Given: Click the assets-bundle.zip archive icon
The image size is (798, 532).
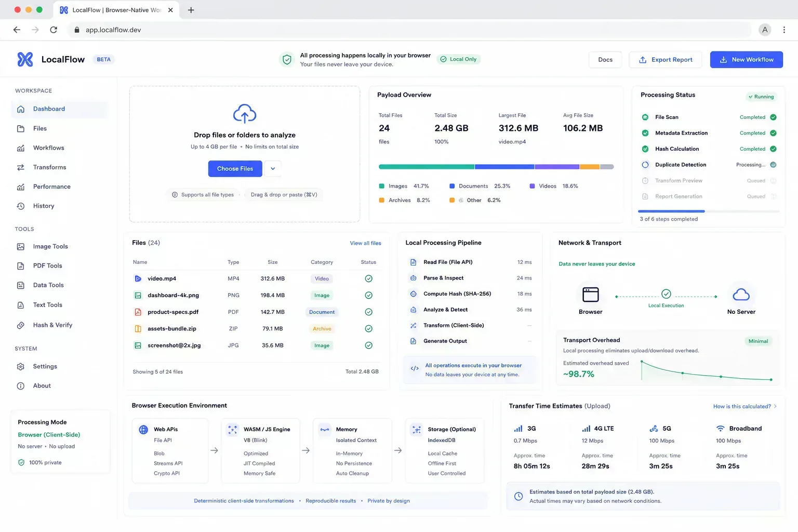Looking at the screenshot, I should pos(138,328).
